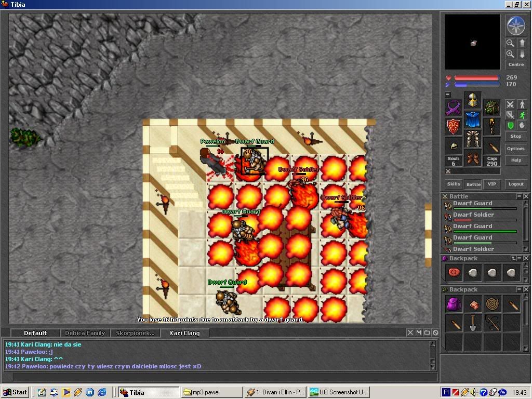Switch to the Default chat tab
This screenshot has width=532, height=399.
click(x=35, y=333)
